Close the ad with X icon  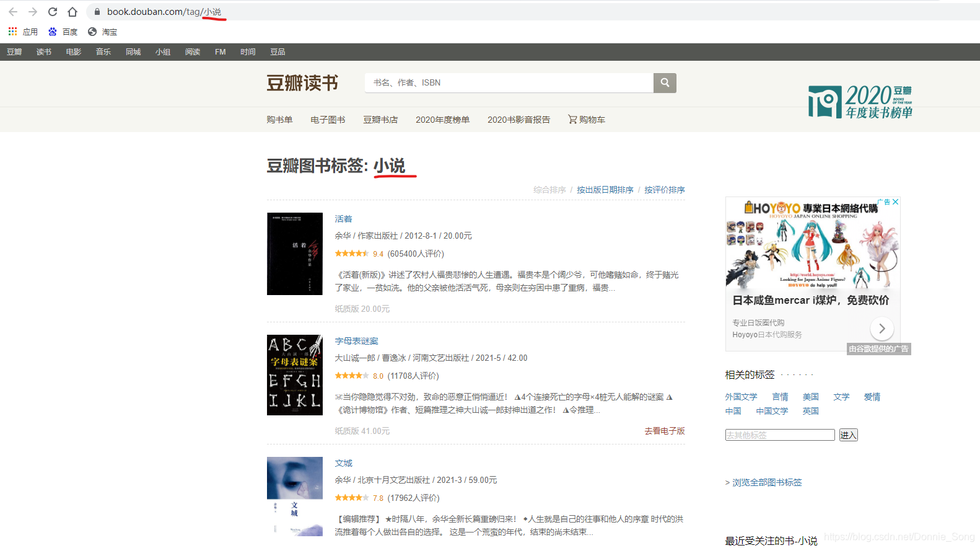895,201
